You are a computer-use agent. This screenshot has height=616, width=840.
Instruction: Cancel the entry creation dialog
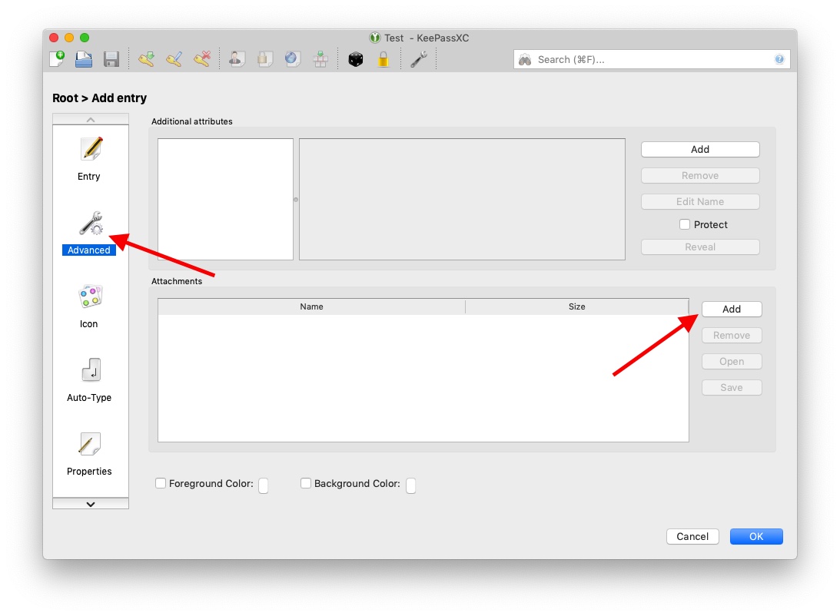tap(692, 536)
